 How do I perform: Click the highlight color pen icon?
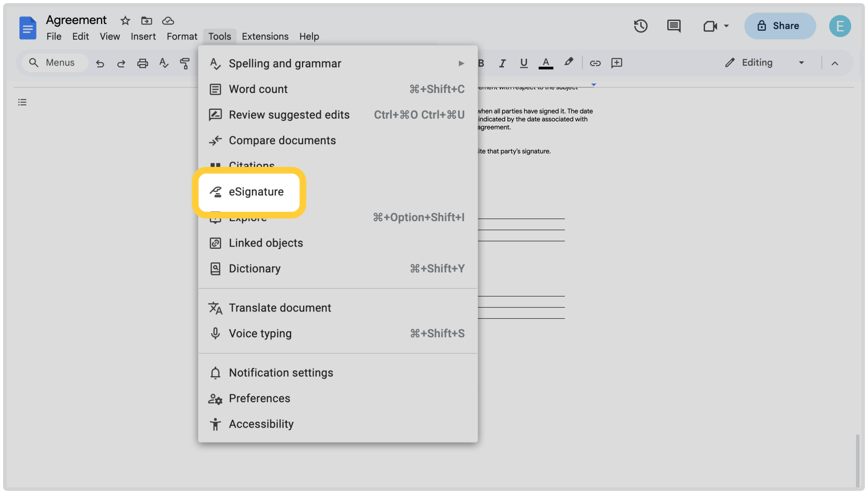click(568, 62)
